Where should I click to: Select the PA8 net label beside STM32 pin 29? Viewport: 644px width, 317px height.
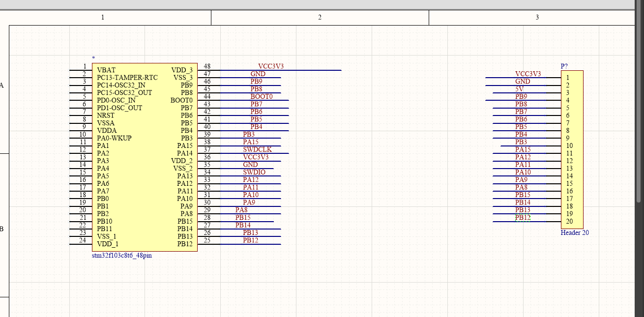point(241,210)
